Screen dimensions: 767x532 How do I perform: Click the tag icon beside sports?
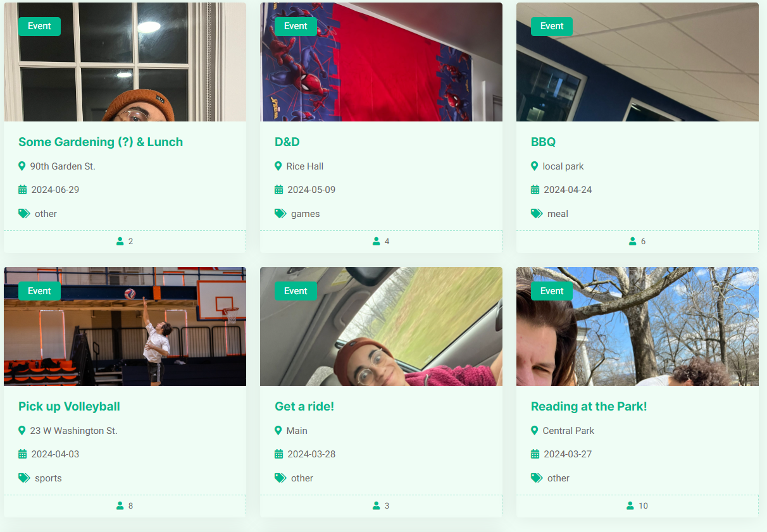(x=24, y=478)
